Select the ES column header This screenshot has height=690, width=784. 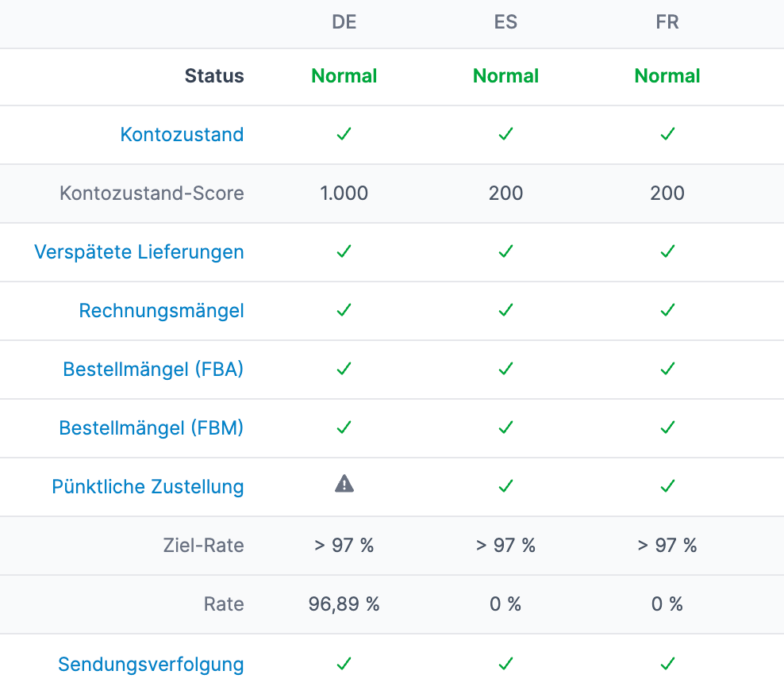(x=505, y=22)
